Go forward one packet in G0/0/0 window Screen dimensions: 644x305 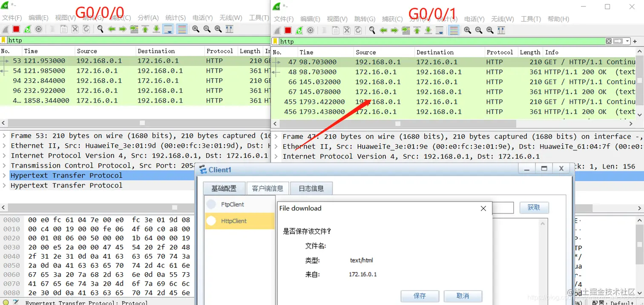[123, 29]
